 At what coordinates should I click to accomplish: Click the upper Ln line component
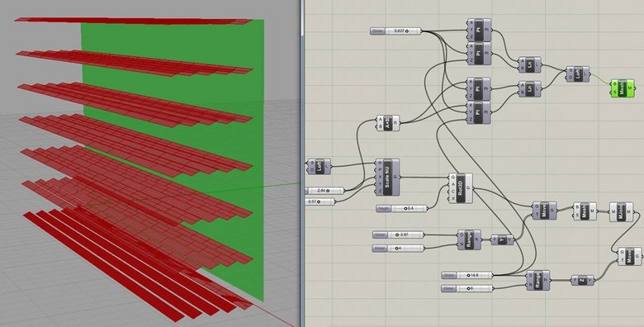coord(530,65)
